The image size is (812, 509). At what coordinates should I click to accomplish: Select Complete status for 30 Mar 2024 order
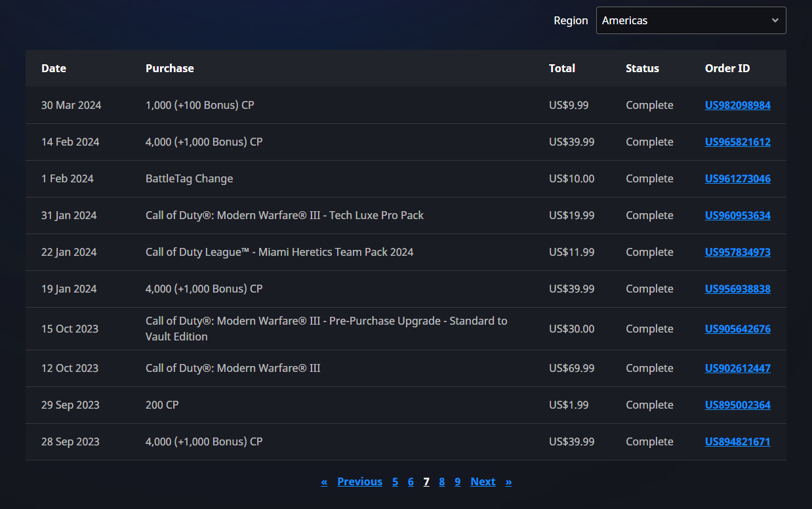[x=649, y=105]
